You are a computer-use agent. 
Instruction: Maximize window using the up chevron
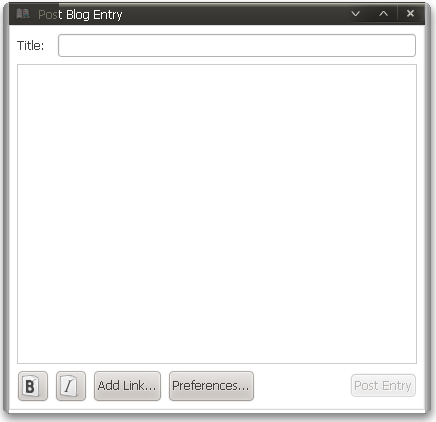[384, 14]
